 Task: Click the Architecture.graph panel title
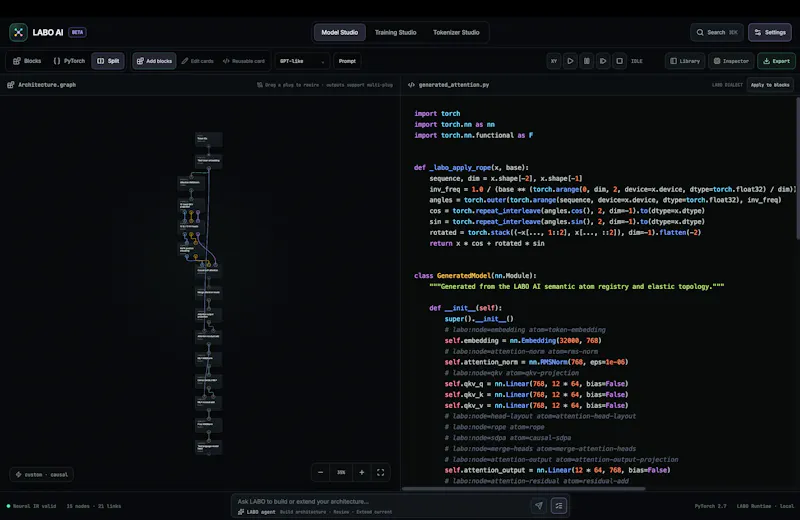[47, 85]
